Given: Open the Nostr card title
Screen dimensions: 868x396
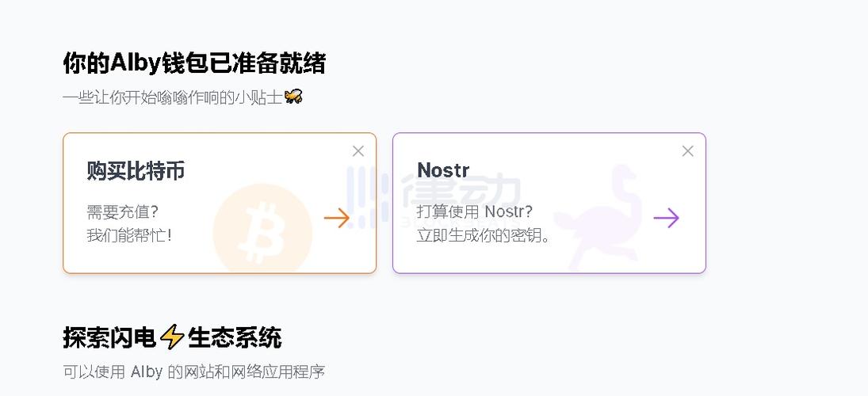Looking at the screenshot, I should click(x=443, y=170).
